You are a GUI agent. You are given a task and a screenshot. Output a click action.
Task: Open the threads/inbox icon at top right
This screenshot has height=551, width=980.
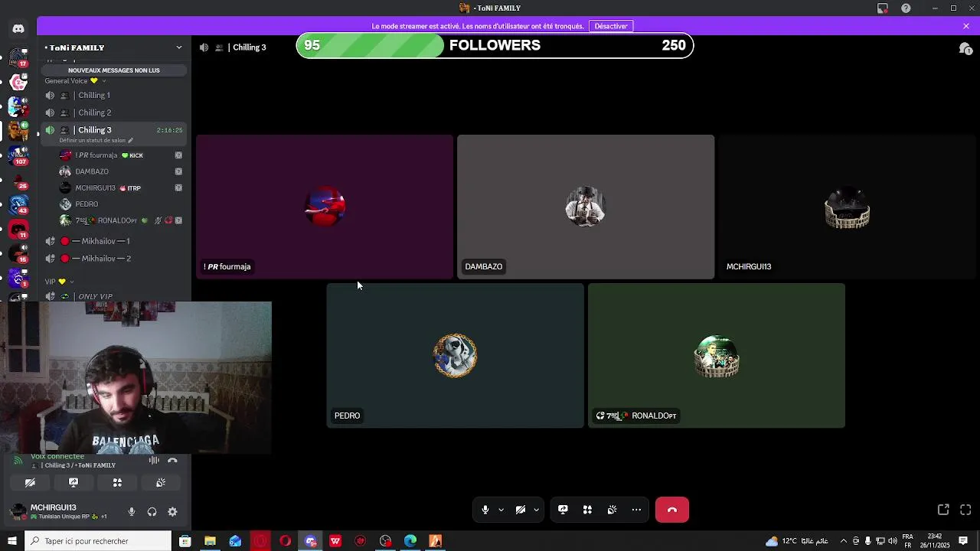pyautogui.click(x=965, y=48)
